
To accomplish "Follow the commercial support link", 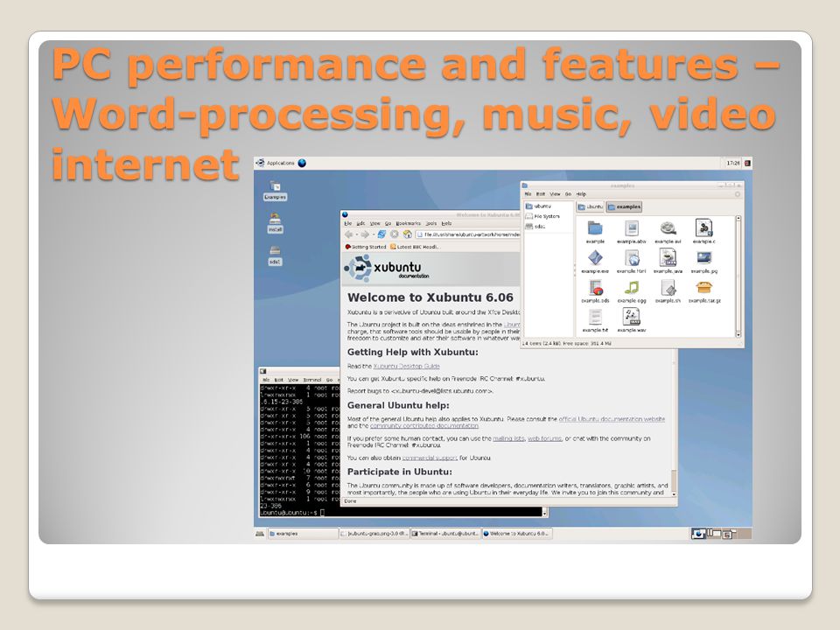I will [x=430, y=458].
